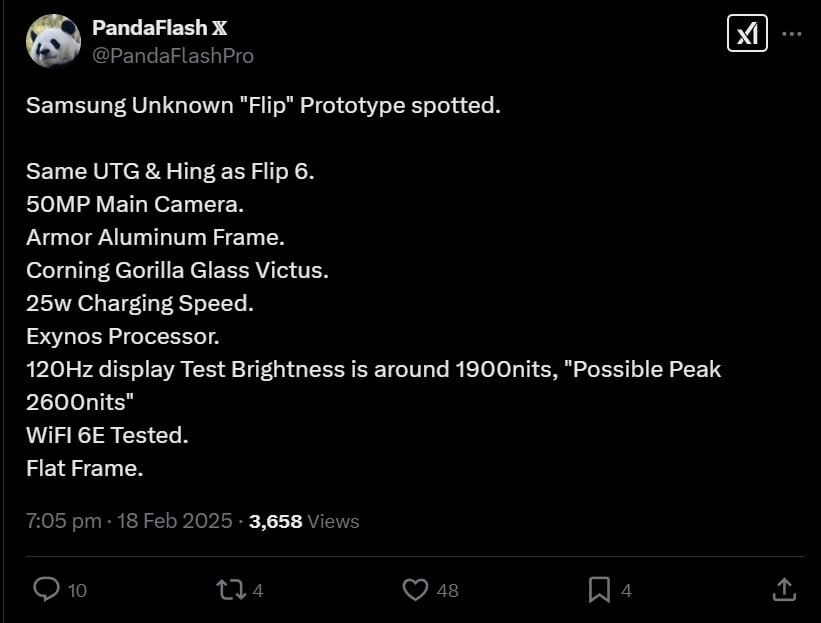Open the @PandaFlashPro handle link

click(172, 56)
